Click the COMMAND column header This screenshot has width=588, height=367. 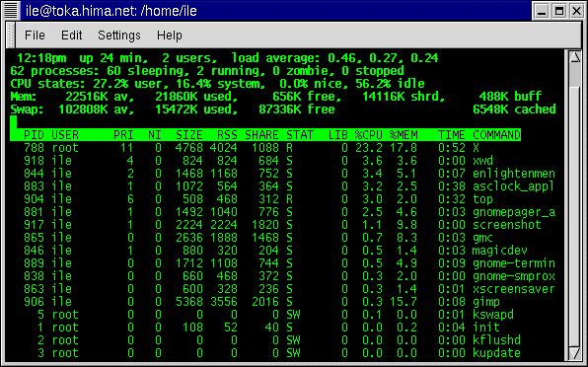496,135
